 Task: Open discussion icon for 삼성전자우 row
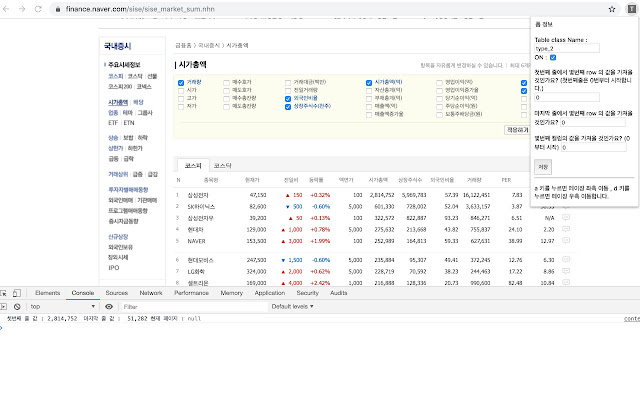(566, 218)
